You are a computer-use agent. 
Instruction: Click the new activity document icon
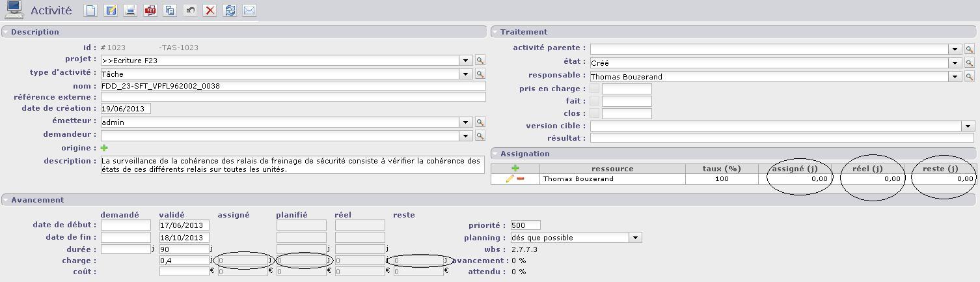(x=91, y=10)
